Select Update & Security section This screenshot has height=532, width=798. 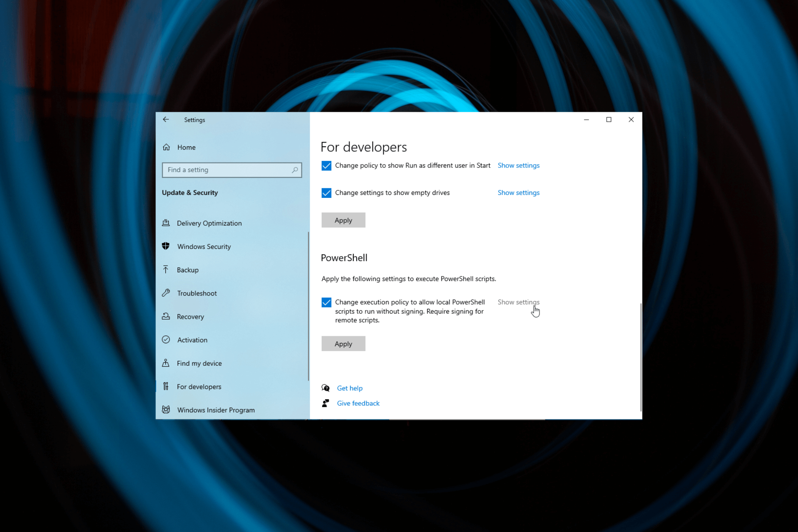point(191,192)
